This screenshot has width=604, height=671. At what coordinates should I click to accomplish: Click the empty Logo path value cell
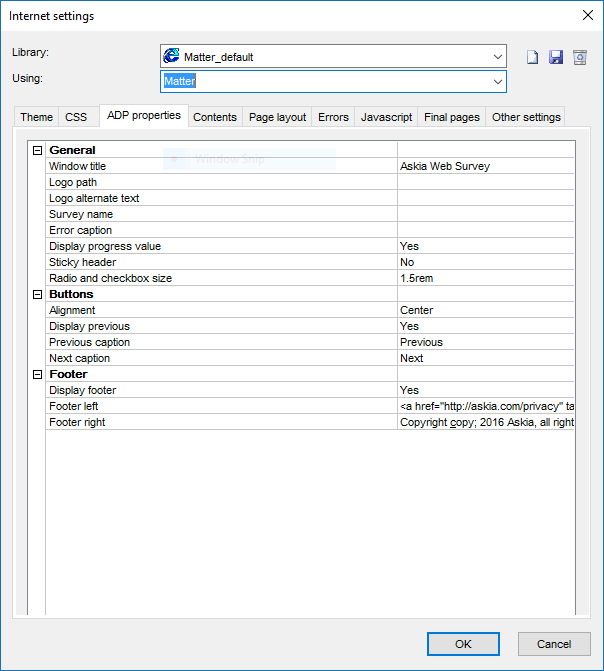[x=486, y=182]
